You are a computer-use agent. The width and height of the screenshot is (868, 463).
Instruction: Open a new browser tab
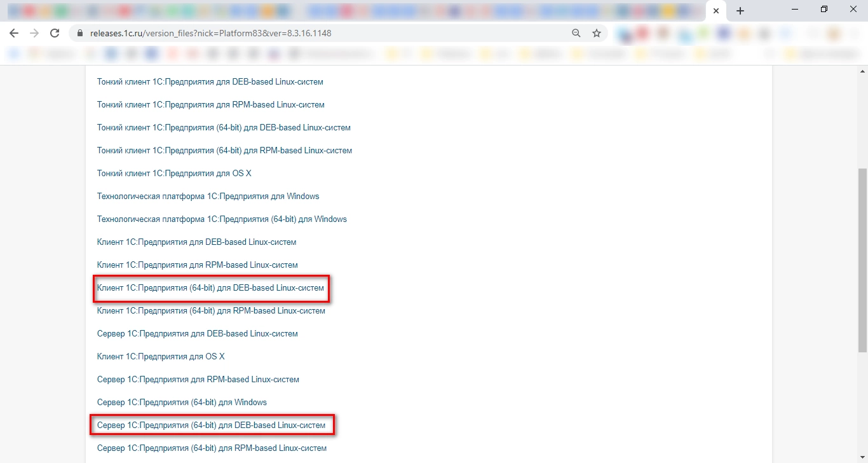click(740, 11)
